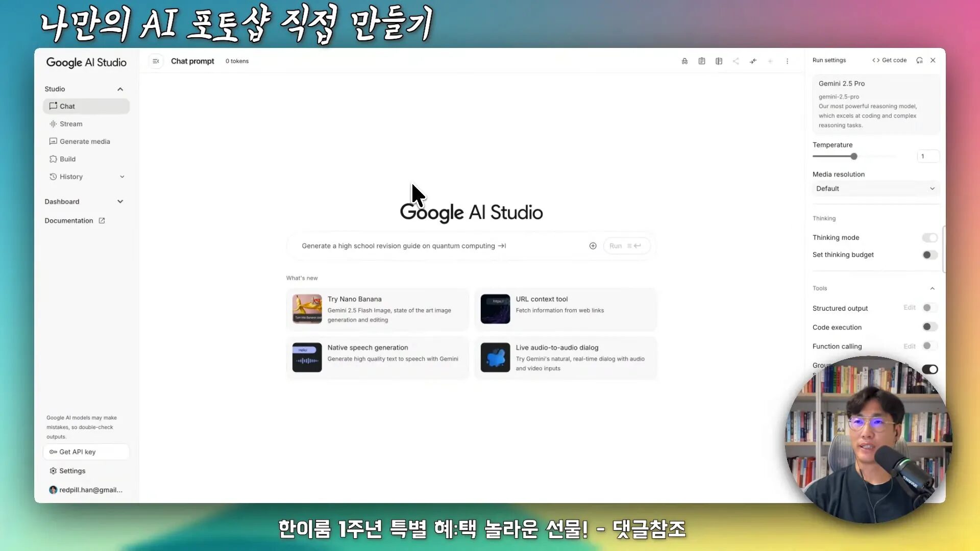Open Generate media section

coord(86,141)
